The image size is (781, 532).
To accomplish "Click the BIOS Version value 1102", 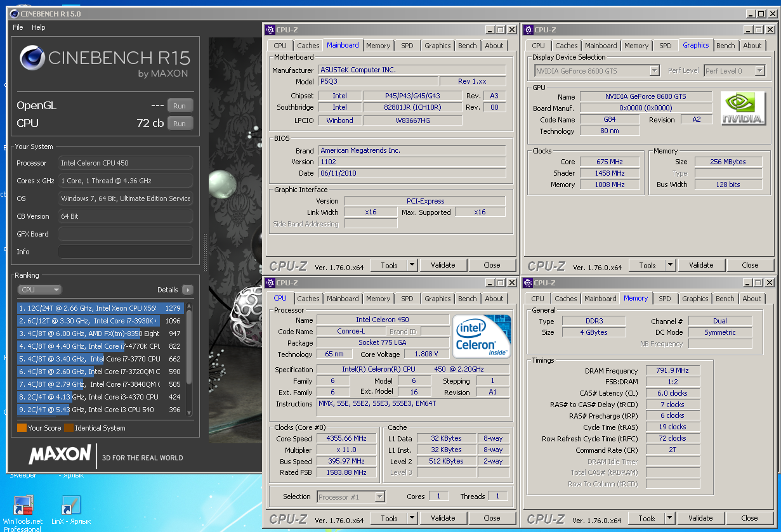I will pos(412,162).
